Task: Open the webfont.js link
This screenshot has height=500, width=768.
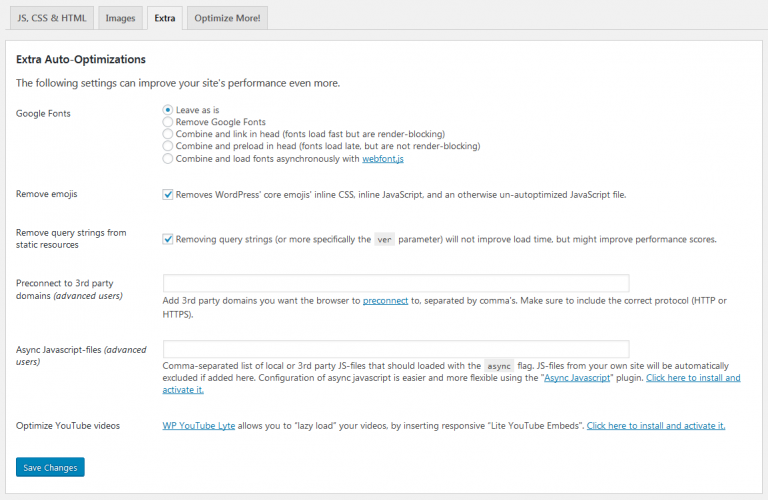Action: click(x=383, y=159)
